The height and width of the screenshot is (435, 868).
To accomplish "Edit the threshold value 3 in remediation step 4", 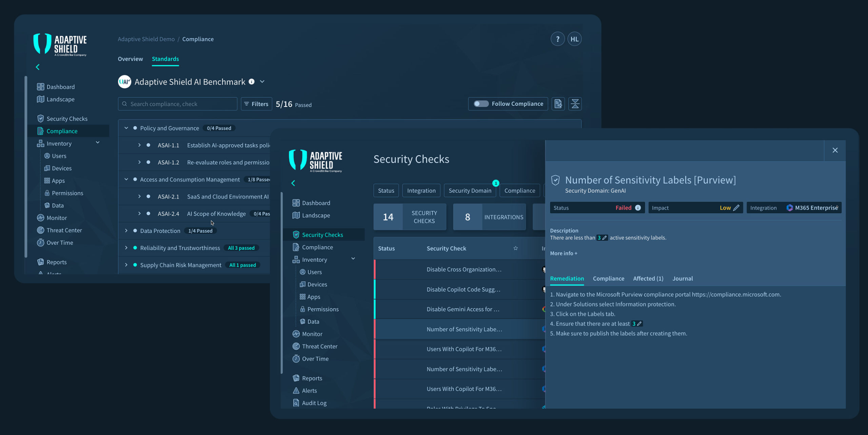I will 637,324.
